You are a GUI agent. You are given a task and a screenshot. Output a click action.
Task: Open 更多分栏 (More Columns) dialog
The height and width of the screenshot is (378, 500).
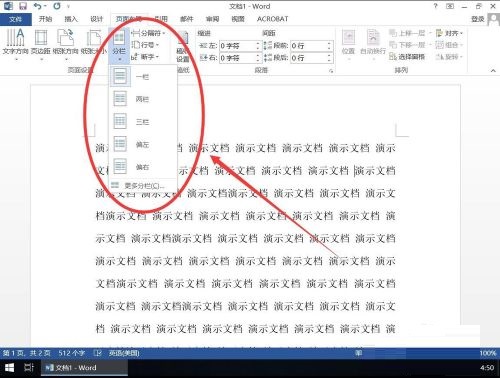click(143, 186)
